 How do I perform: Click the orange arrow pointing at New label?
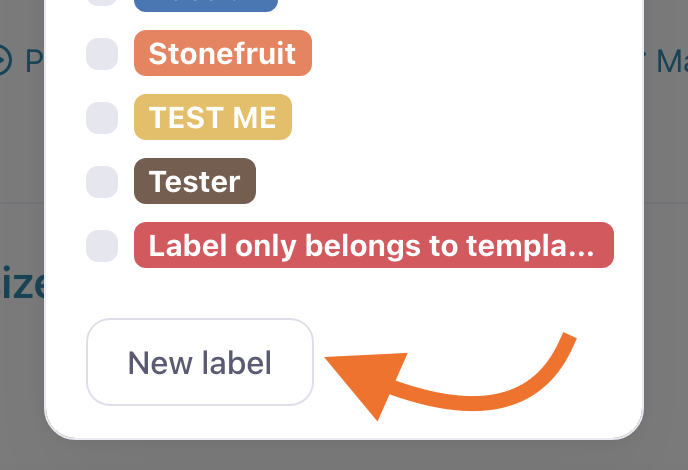(450, 377)
